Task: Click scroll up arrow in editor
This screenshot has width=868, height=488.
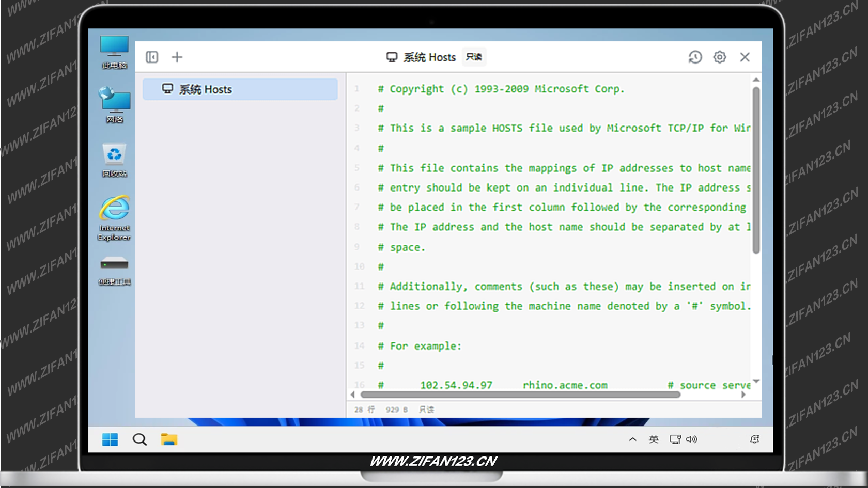Action: (x=756, y=80)
